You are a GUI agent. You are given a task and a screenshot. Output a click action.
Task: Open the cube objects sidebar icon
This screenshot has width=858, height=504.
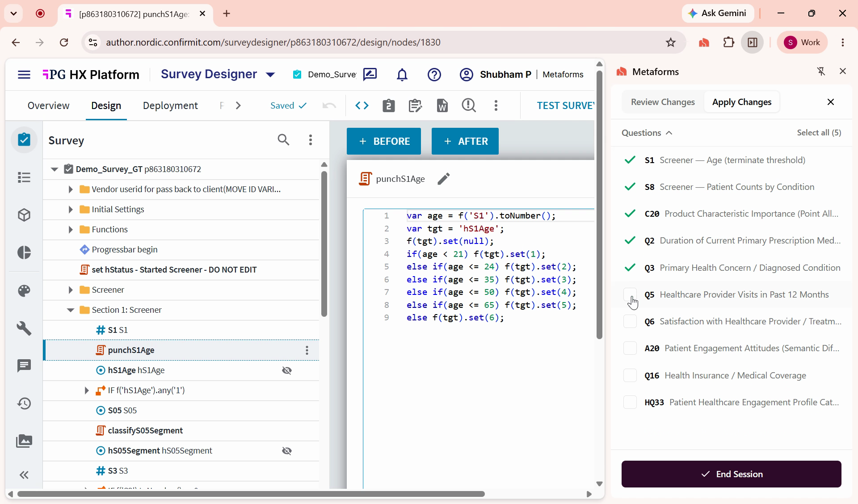24,215
